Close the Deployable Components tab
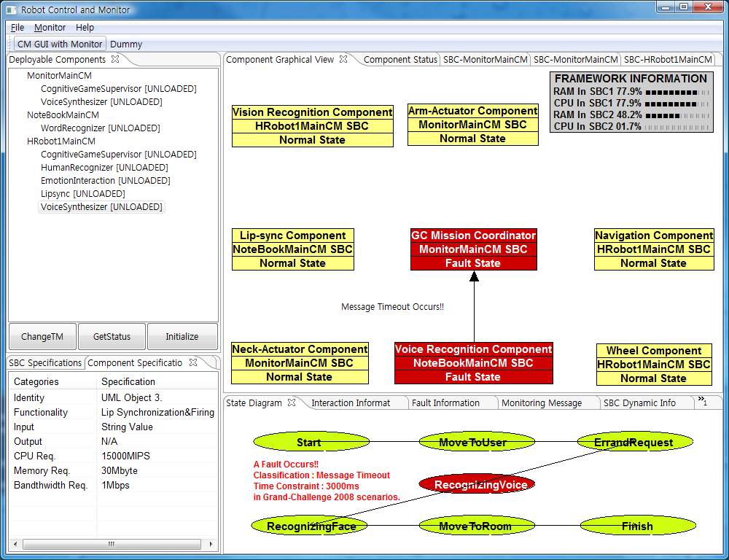The width and height of the screenshot is (729, 560). [x=115, y=60]
